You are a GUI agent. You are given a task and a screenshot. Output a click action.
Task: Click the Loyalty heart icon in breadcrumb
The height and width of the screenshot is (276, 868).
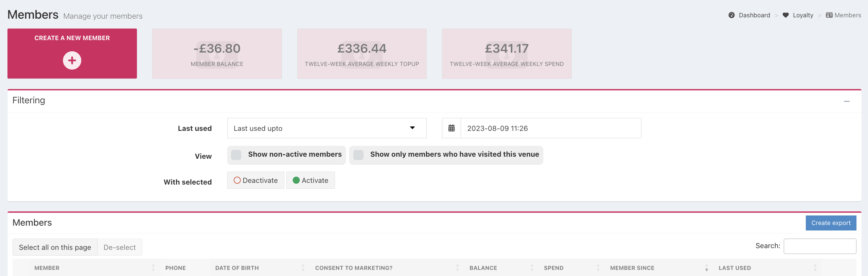pyautogui.click(x=785, y=15)
